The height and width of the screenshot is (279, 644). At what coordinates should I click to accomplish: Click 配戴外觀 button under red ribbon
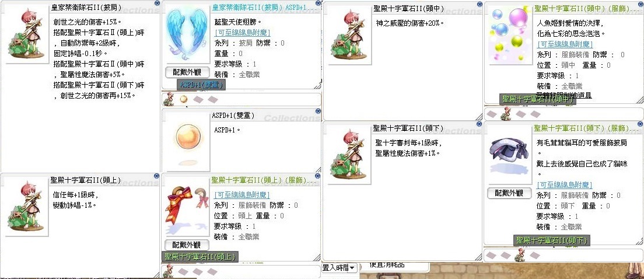point(187,245)
